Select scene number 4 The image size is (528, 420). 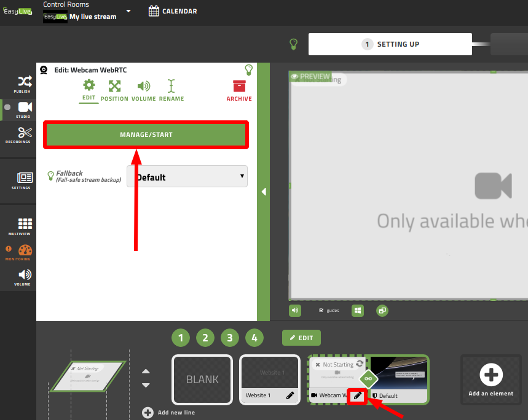coord(254,338)
